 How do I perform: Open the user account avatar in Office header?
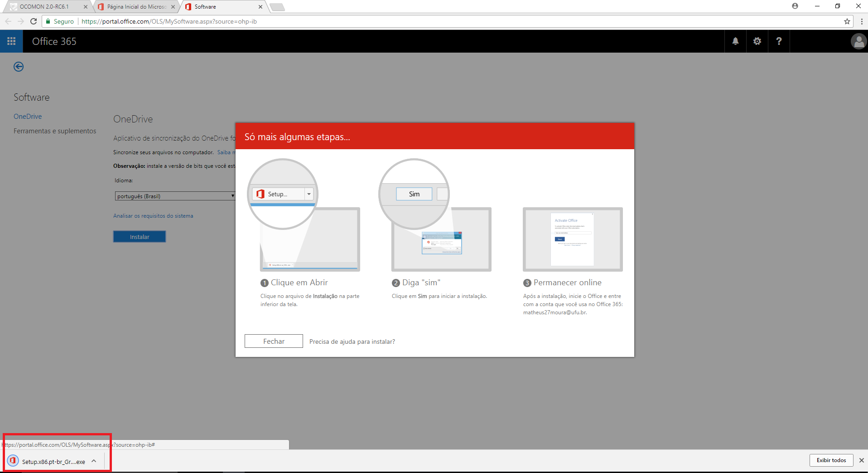[858, 41]
